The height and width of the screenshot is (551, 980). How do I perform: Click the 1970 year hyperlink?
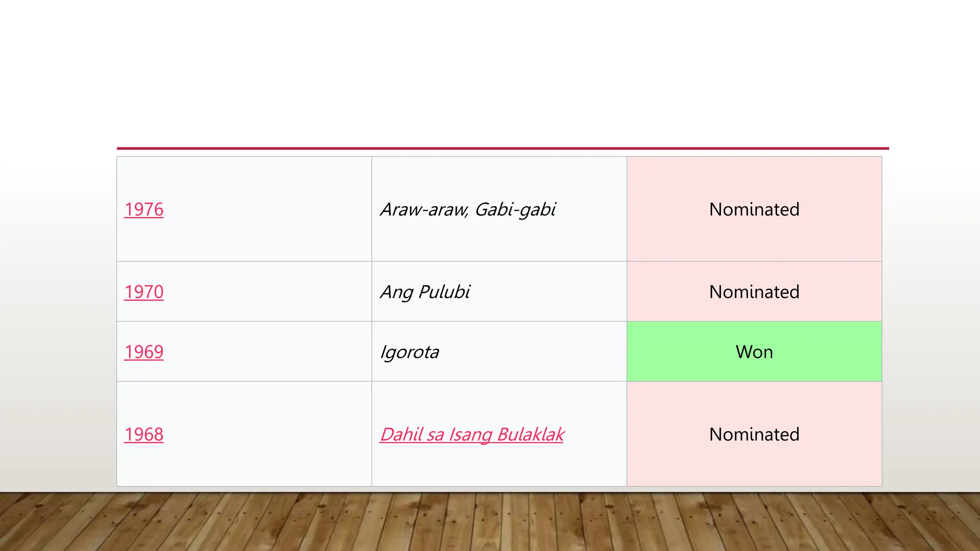pyautogui.click(x=144, y=292)
